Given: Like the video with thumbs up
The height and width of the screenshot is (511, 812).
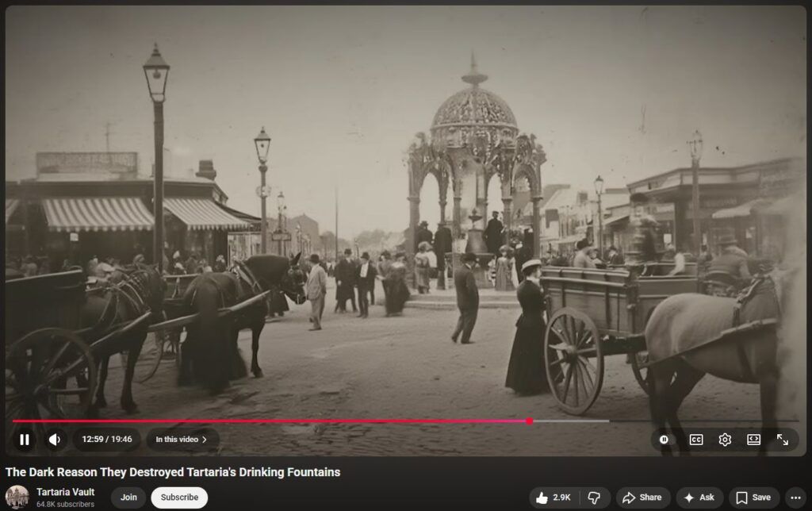Looking at the screenshot, I should [x=553, y=498].
